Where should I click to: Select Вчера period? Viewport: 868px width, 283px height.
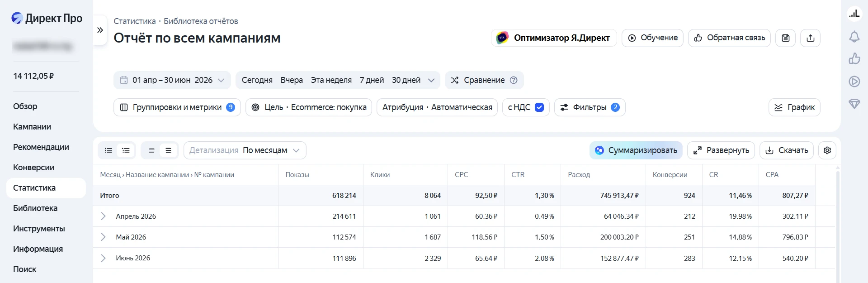pyautogui.click(x=292, y=80)
